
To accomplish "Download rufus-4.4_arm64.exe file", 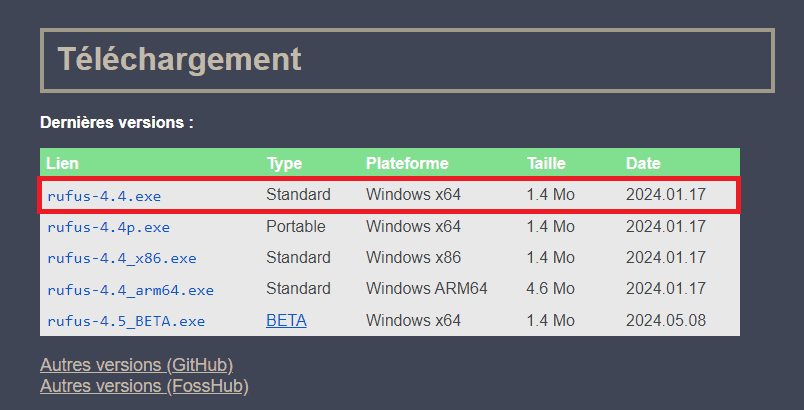I will (x=130, y=290).
